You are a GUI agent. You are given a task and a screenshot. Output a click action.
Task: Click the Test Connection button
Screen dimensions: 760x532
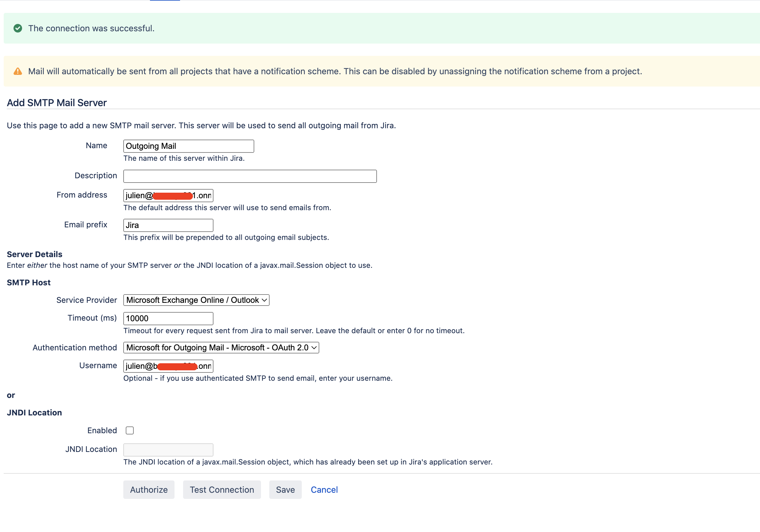pos(222,490)
